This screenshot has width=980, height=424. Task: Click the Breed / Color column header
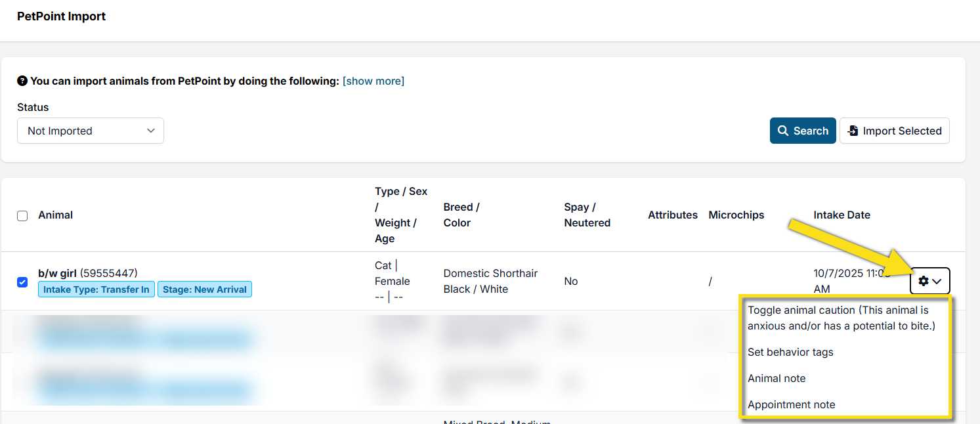(461, 215)
